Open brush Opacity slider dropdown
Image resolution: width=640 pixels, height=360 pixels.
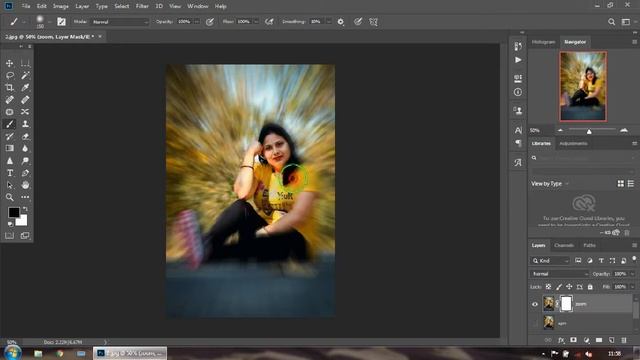point(197,22)
